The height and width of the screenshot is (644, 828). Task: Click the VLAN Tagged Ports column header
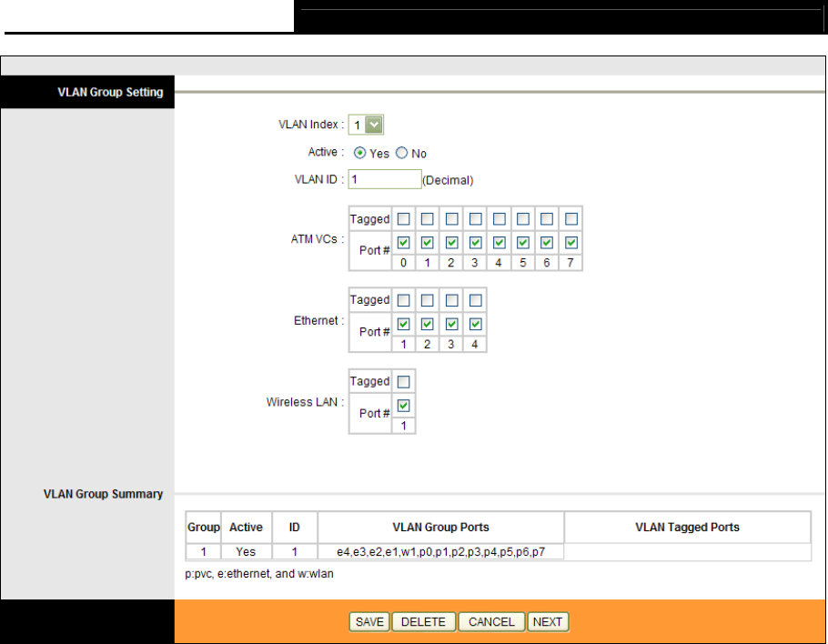coord(688,527)
